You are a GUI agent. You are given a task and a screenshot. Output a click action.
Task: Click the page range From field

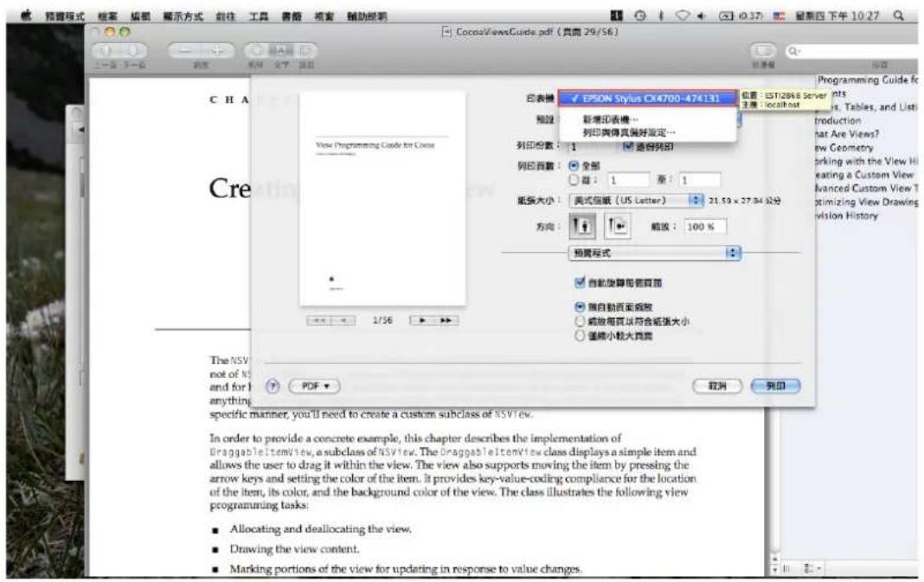[x=628, y=180]
